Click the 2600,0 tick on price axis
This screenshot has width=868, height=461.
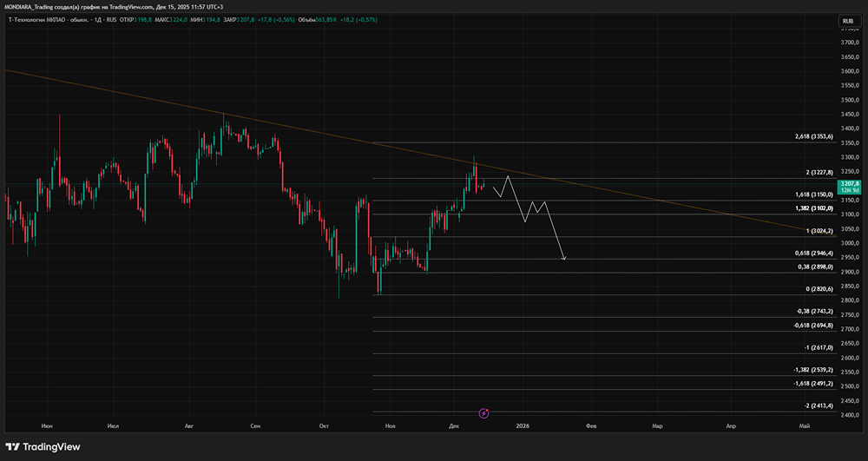[x=850, y=358]
